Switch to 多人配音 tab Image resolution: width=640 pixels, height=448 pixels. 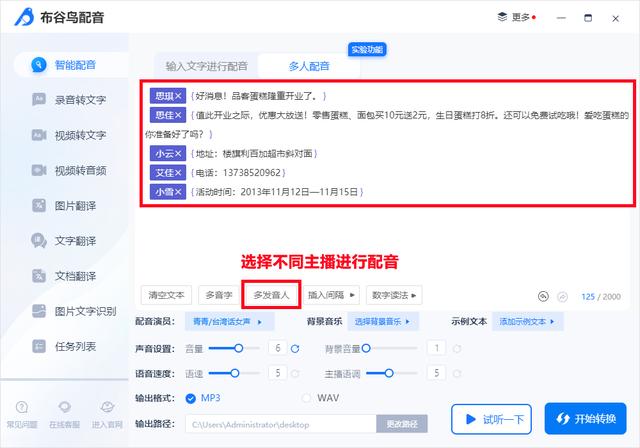click(309, 66)
